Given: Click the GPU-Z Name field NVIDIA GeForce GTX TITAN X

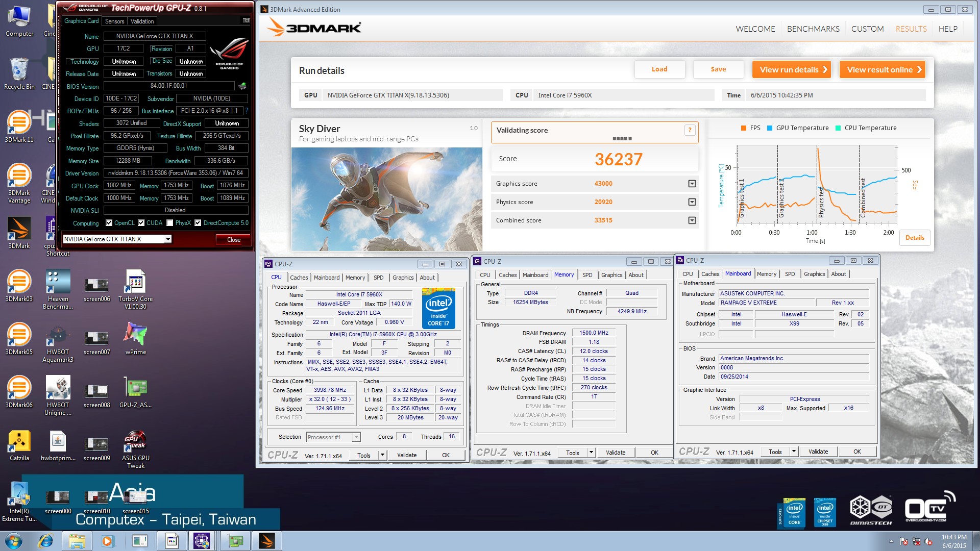Looking at the screenshot, I should tap(155, 36).
